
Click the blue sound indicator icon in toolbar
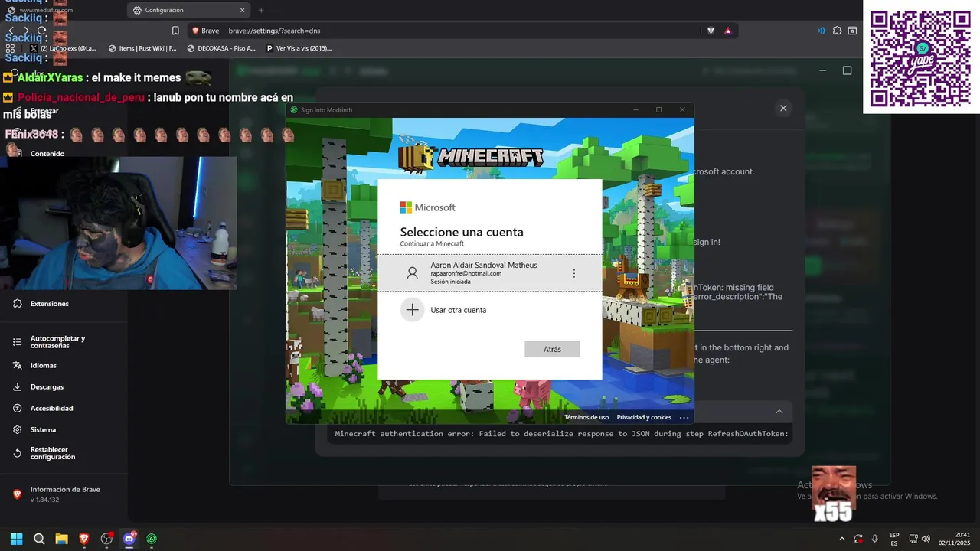tap(822, 31)
